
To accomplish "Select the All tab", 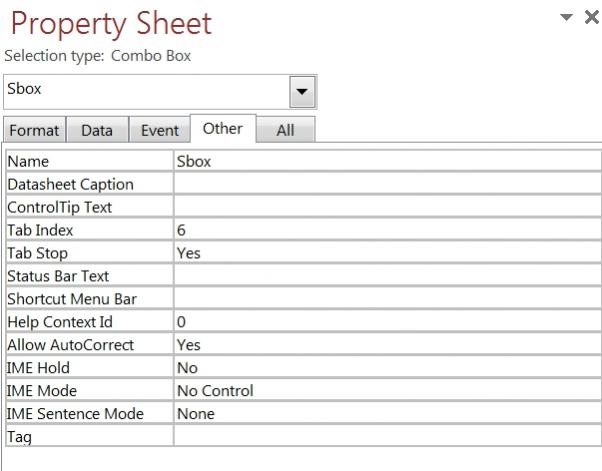I will (x=285, y=130).
